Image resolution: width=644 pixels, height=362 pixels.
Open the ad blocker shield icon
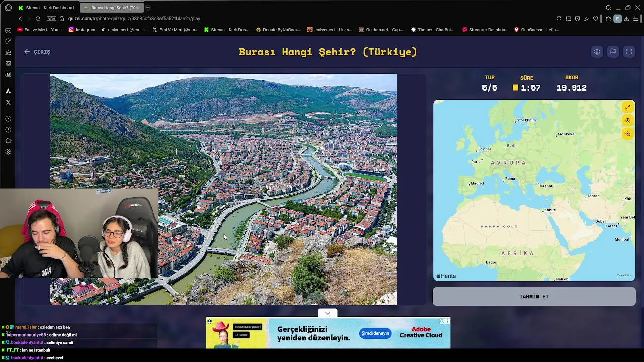(x=577, y=19)
